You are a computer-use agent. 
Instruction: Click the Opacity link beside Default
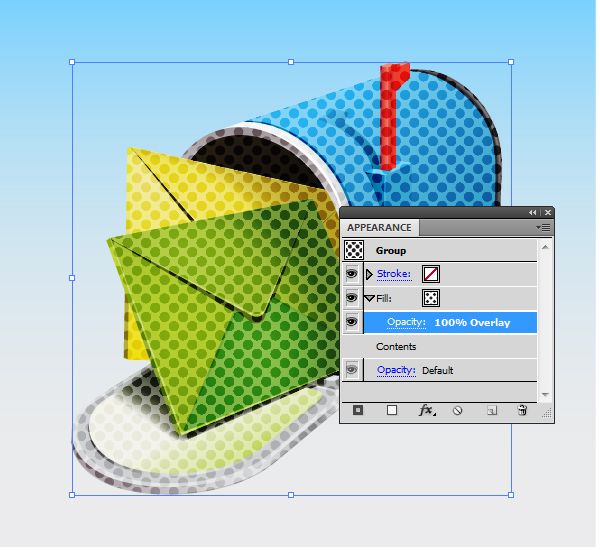[x=396, y=370]
